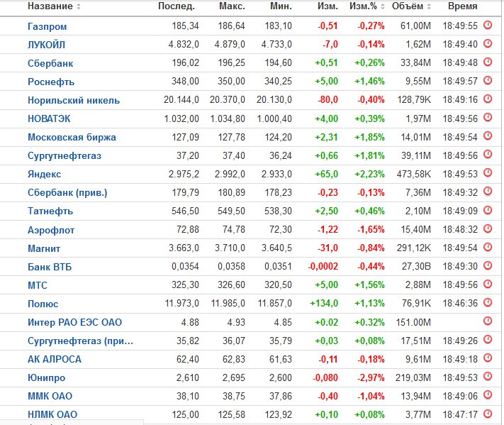Click the clock icon in АК АЛРОСА row
504x425 pixels.
click(488, 358)
